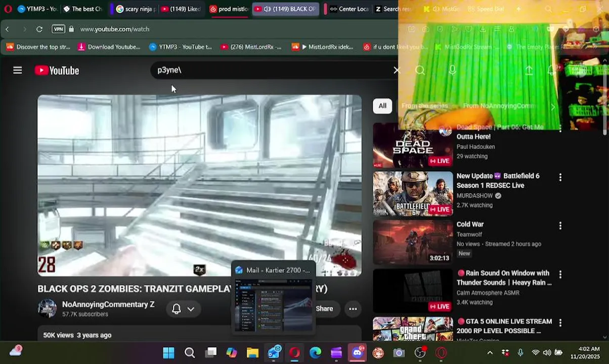The height and width of the screenshot is (364, 609).
Task: Open 'New Update Battlefield 6' video title
Action: (x=498, y=180)
